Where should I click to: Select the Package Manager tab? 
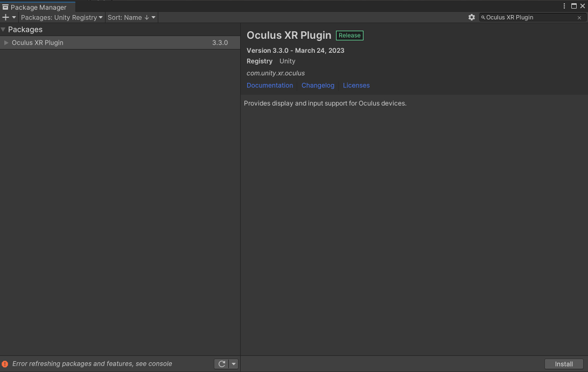38,7
